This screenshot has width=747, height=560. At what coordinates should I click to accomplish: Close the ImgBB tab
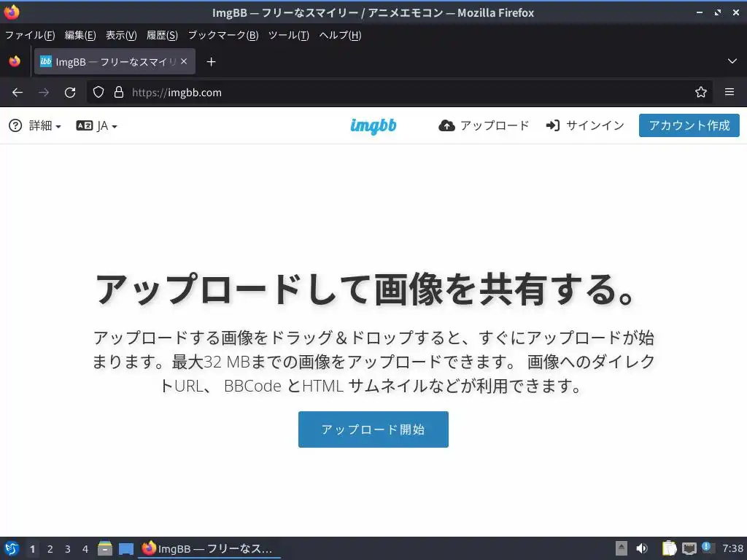pyautogui.click(x=184, y=61)
